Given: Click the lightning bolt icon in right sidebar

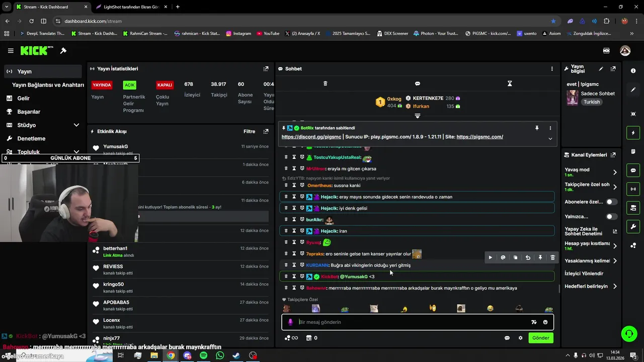Looking at the screenshot, I should tap(633, 133).
